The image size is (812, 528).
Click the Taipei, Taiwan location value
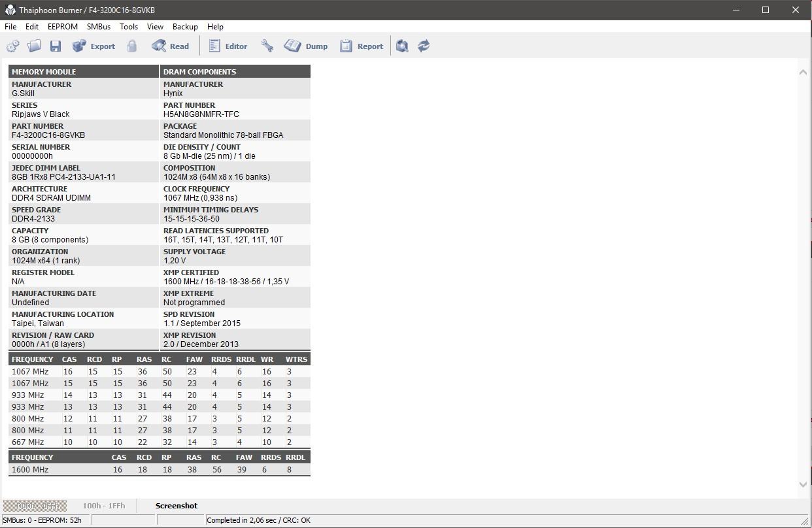38,323
